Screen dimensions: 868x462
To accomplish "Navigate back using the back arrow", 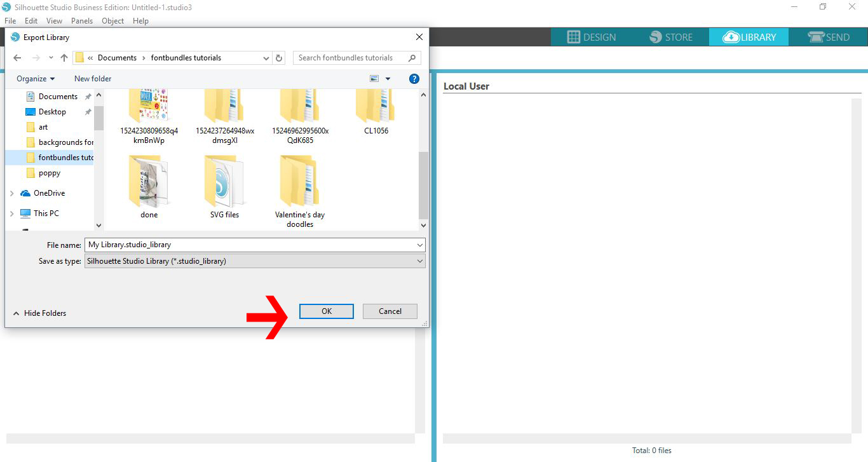I will 17,58.
